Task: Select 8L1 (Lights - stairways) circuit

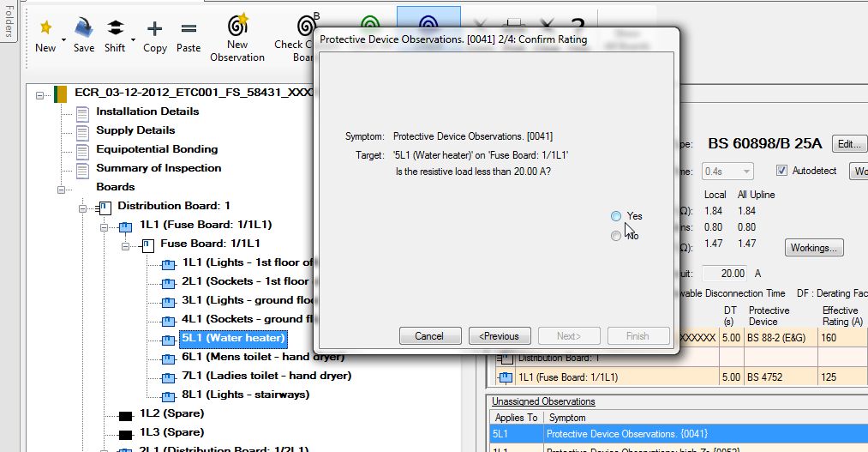Action: point(245,395)
